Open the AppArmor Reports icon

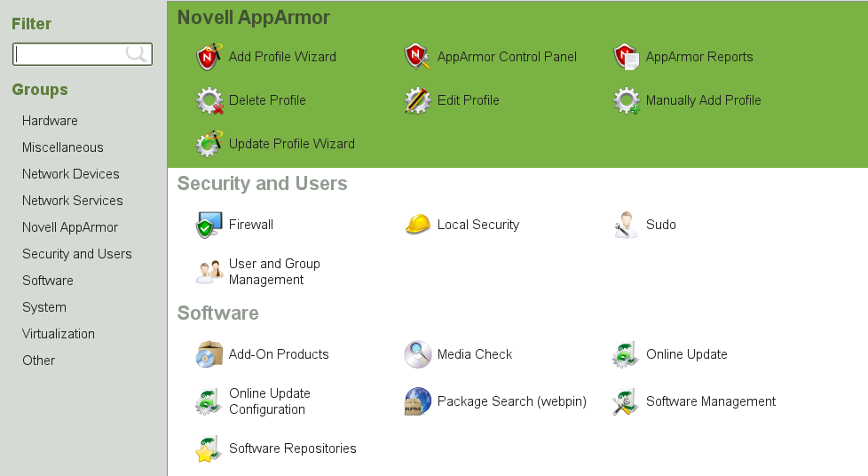pyautogui.click(x=626, y=57)
